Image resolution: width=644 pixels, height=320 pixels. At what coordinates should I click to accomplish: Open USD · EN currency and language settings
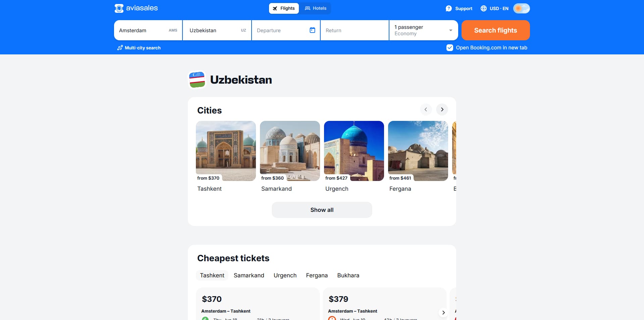click(494, 8)
